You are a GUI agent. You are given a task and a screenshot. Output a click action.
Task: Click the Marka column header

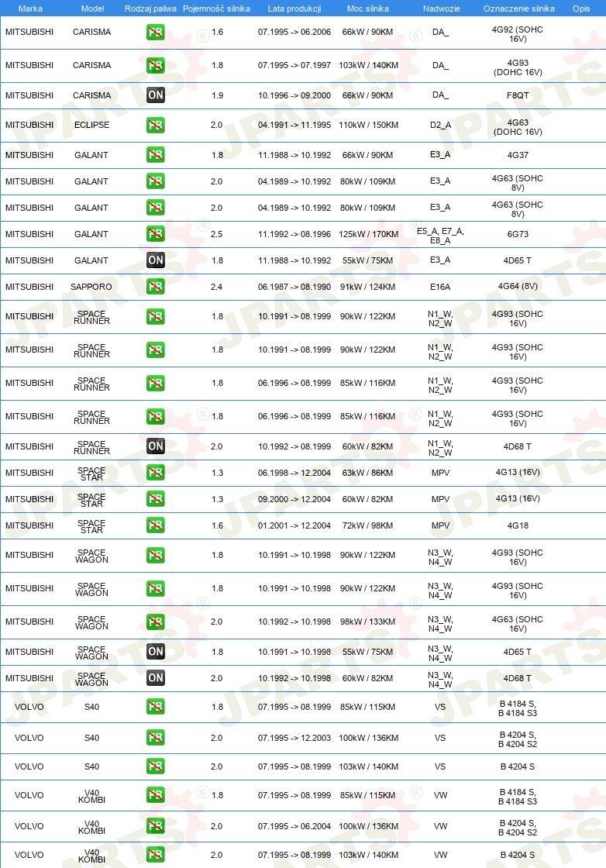coord(30,9)
